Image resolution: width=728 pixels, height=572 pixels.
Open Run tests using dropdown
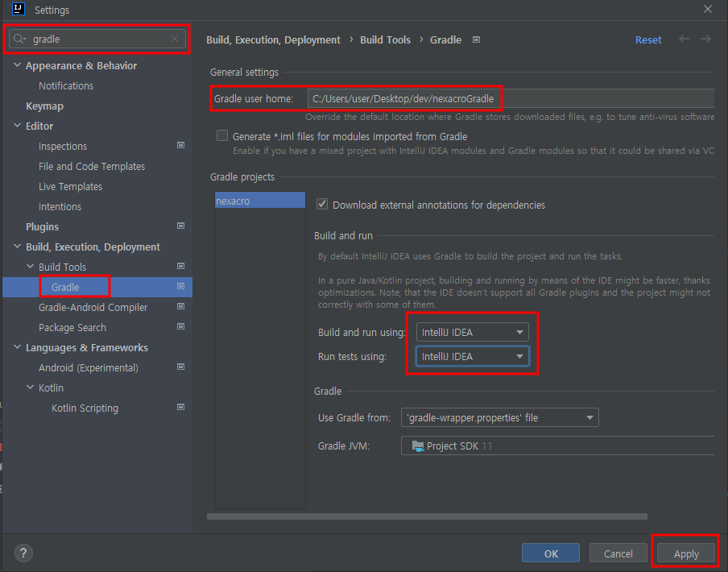click(473, 357)
